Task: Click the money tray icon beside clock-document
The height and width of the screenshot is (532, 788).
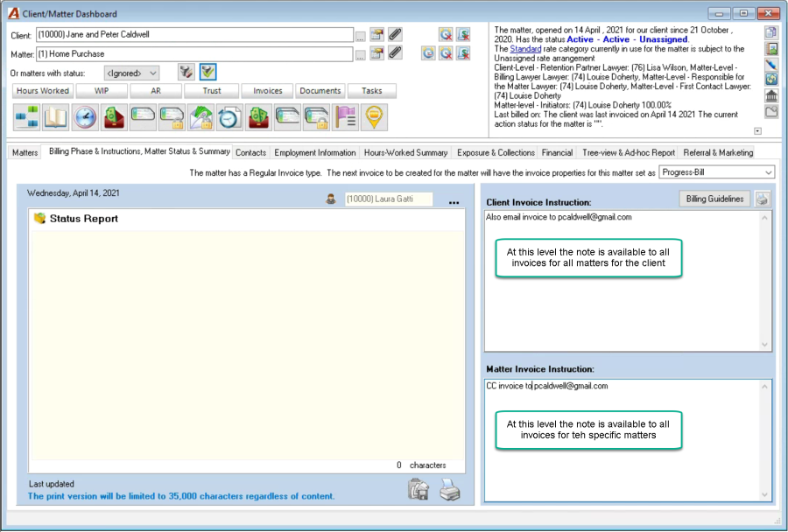Action: 258,117
